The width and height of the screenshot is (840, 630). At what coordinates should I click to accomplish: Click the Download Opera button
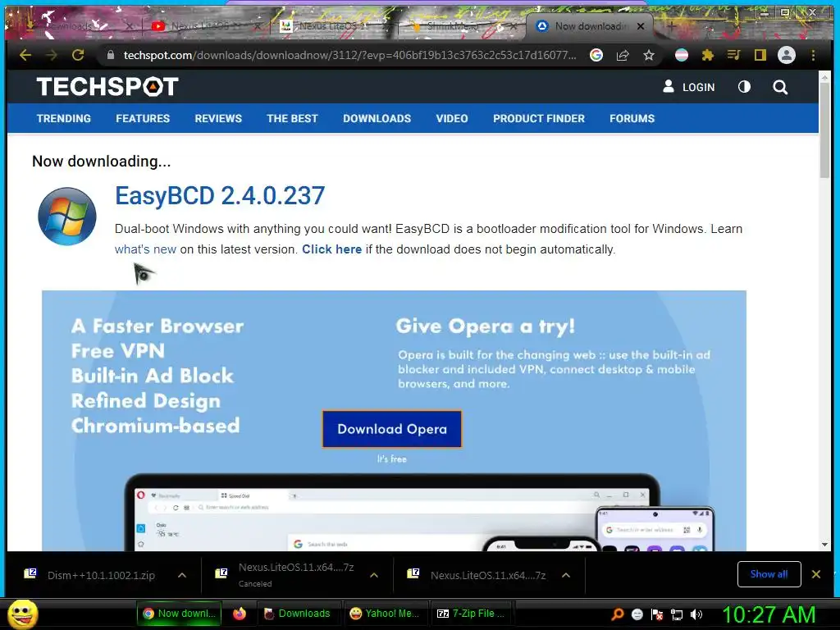click(x=391, y=429)
